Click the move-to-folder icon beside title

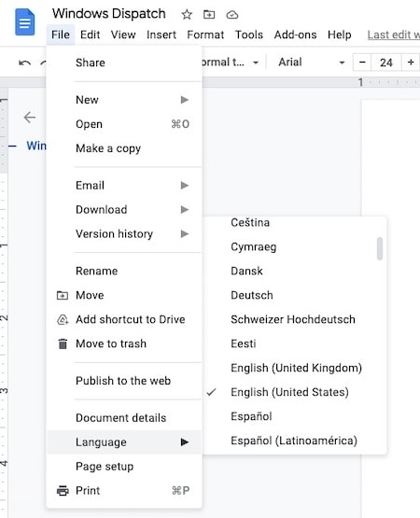pos(209,15)
